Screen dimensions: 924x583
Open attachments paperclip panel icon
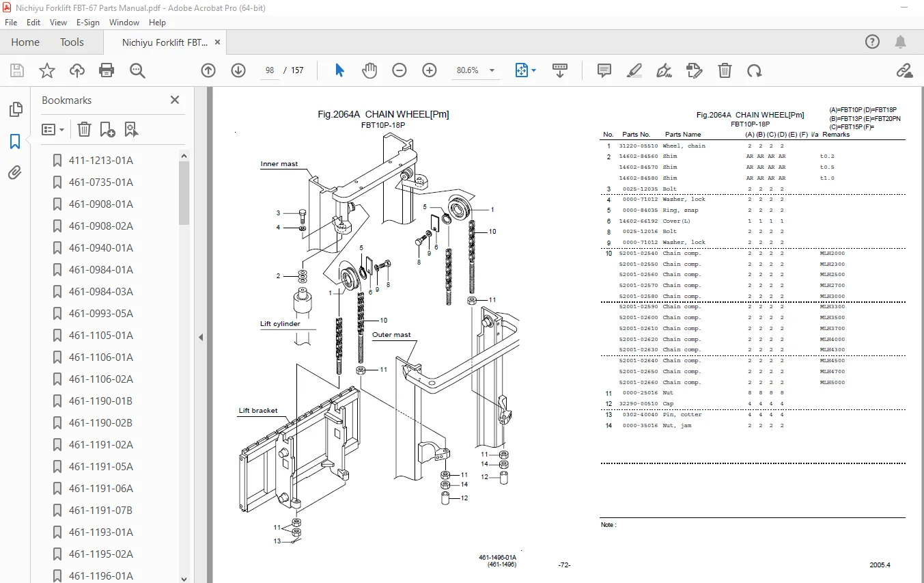coord(15,173)
